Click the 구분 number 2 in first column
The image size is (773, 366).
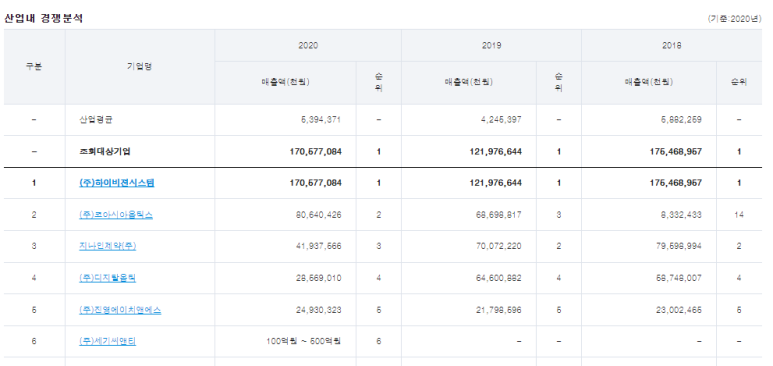[34, 215]
